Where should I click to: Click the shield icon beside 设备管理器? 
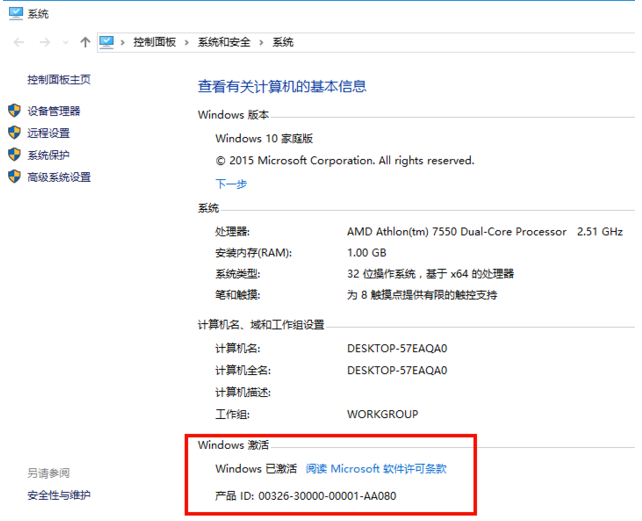[14, 111]
